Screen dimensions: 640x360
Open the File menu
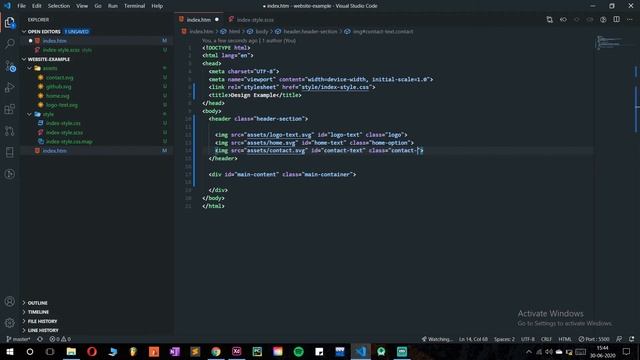(x=22, y=6)
